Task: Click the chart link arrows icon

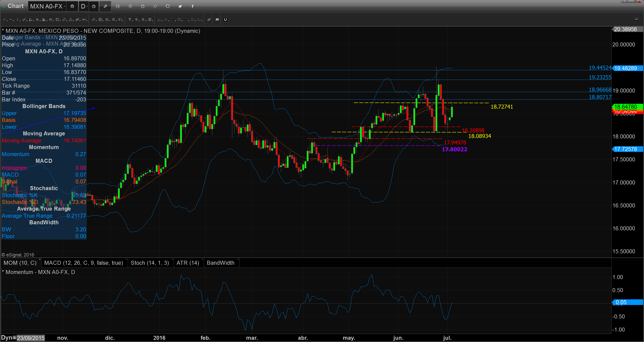Action: pos(155,6)
